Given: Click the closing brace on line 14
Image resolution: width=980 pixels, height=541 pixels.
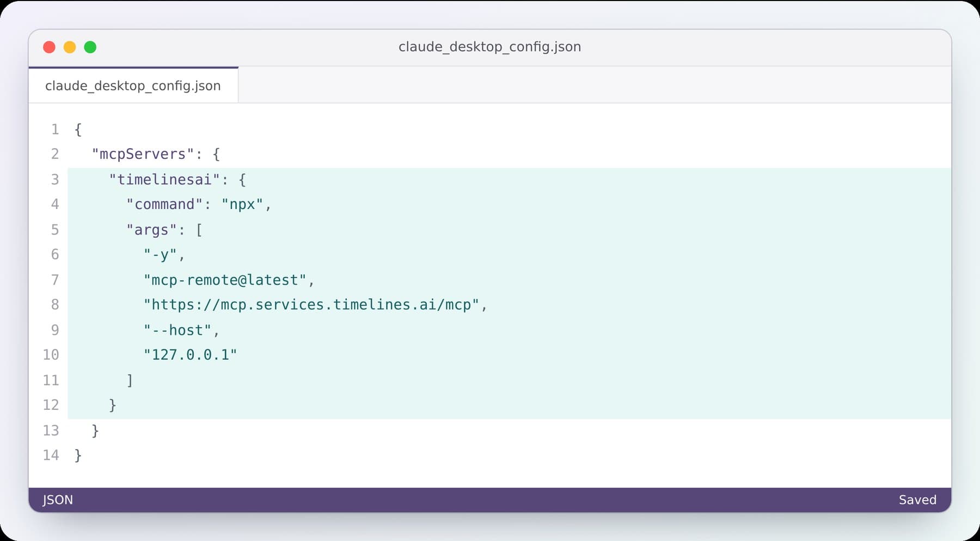Looking at the screenshot, I should [x=78, y=455].
